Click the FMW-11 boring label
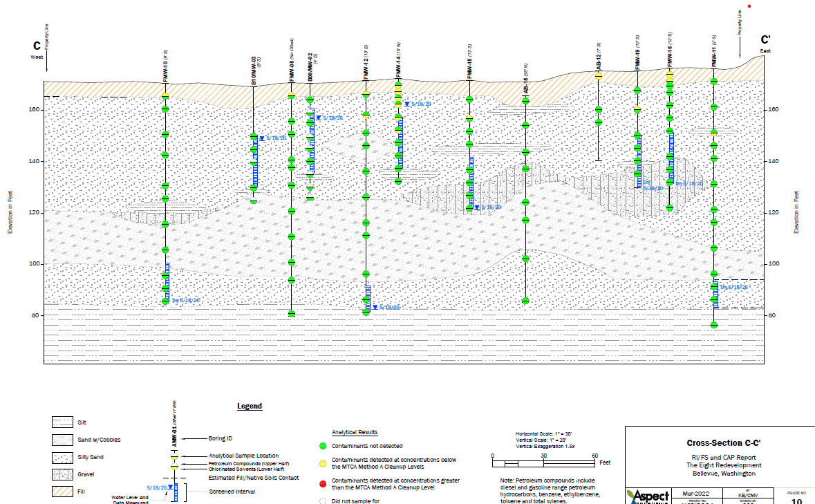This screenshot has height=504, width=815. tap(713, 54)
